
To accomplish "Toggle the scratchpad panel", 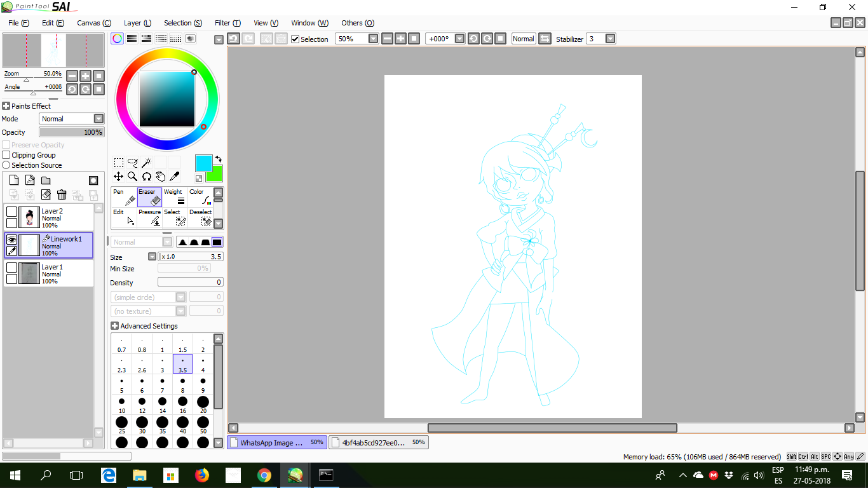I will (x=191, y=39).
